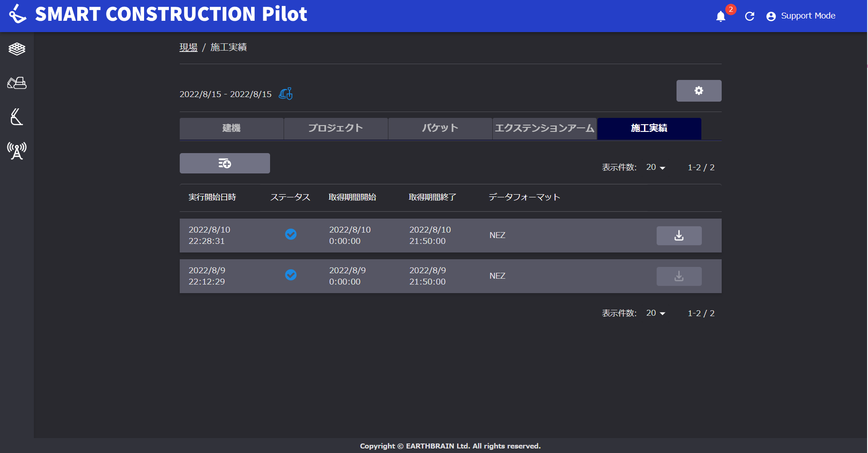
Task: Click the ステータス column header
Action: pyautogui.click(x=290, y=197)
